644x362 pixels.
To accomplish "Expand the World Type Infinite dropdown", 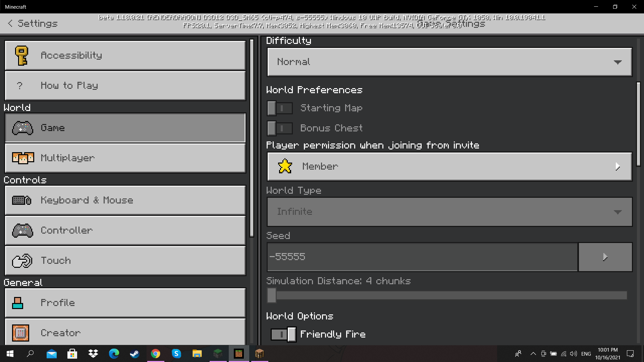I will pyautogui.click(x=449, y=212).
